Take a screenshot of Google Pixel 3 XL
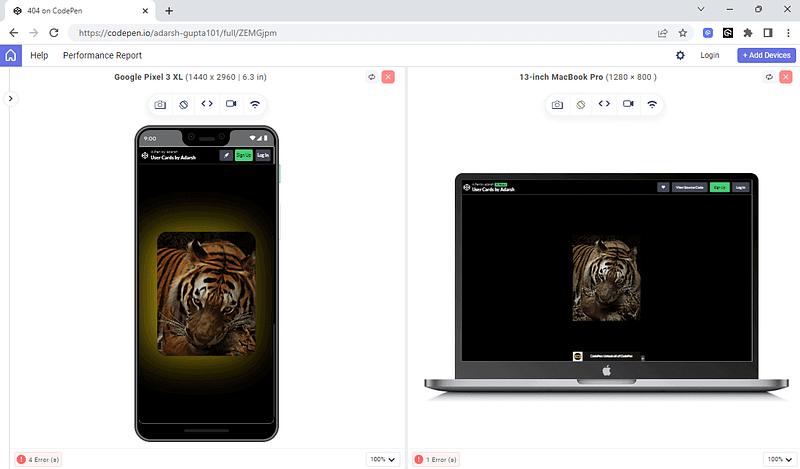Image resolution: width=800 pixels, height=469 pixels. 160,105
